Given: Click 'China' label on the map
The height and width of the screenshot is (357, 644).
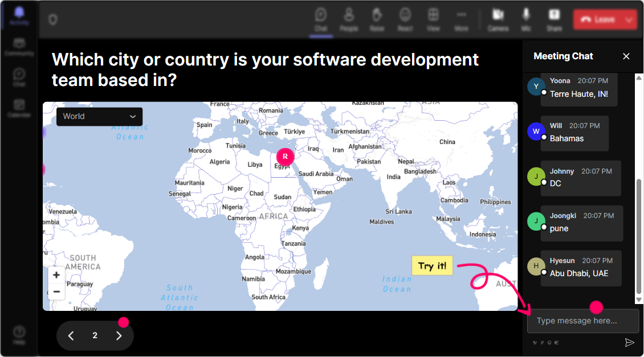Looking at the screenshot, I should click(x=447, y=142).
